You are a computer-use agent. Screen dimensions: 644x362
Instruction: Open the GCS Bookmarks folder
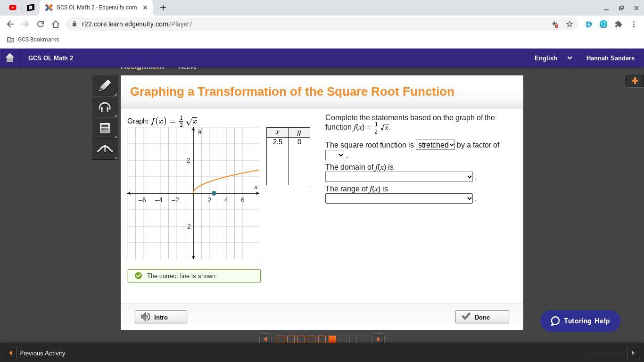tap(33, 40)
